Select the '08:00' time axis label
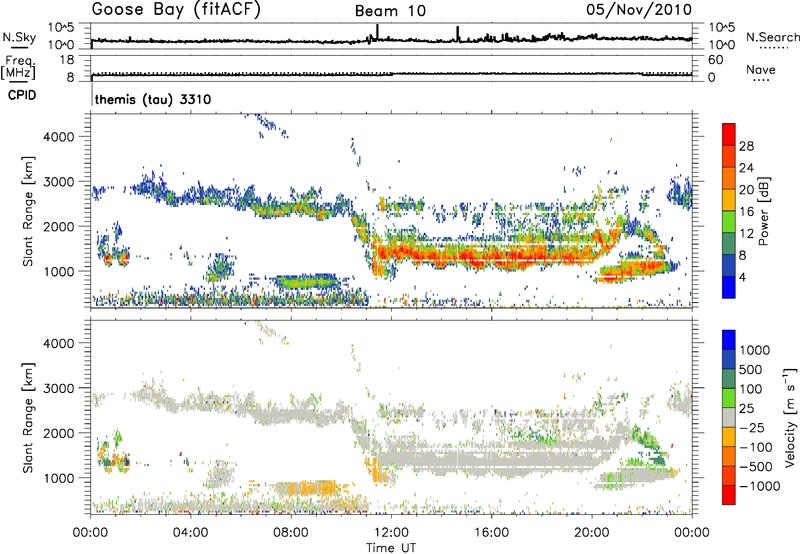The image size is (800, 554). tap(291, 533)
